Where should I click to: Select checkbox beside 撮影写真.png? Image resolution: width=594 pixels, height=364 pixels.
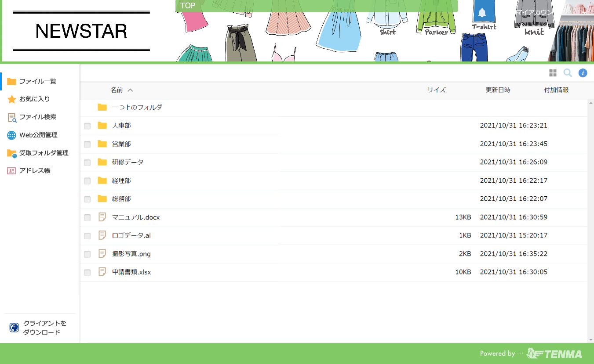(87, 254)
